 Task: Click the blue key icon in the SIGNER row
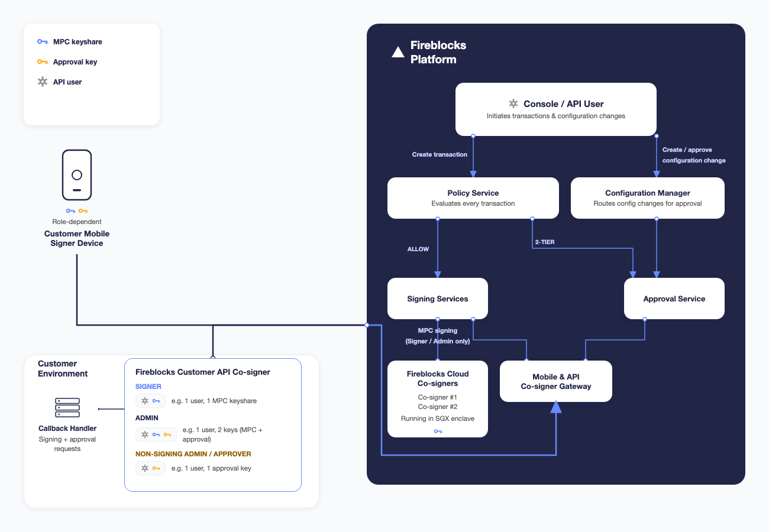click(156, 401)
